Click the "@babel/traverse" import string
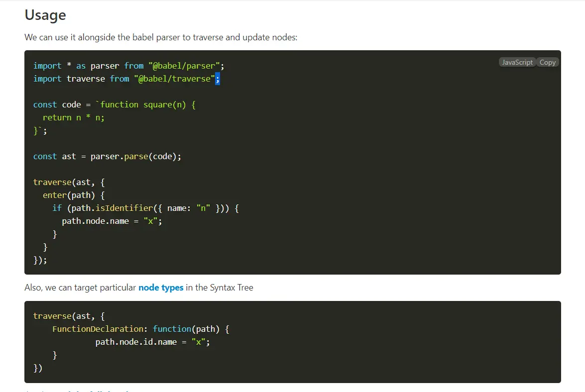 [175, 79]
